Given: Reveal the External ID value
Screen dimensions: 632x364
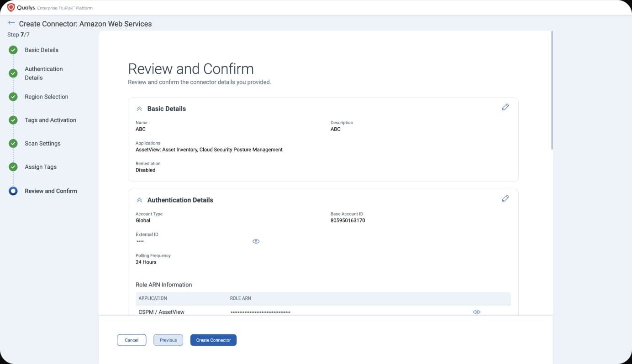Looking at the screenshot, I should pos(256,241).
